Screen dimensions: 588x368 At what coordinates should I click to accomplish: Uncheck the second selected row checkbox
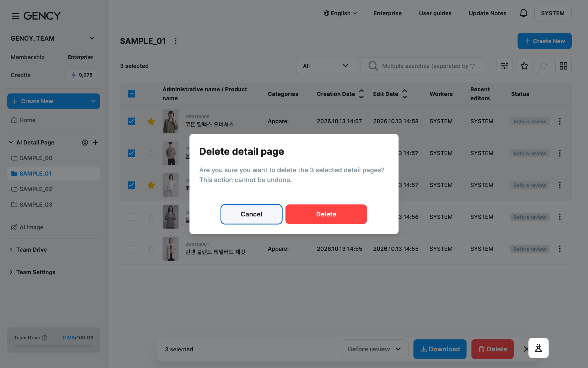pyautogui.click(x=131, y=153)
